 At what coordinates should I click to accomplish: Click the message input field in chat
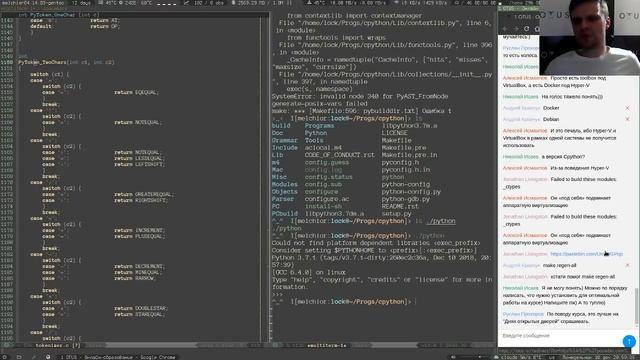click(560, 336)
